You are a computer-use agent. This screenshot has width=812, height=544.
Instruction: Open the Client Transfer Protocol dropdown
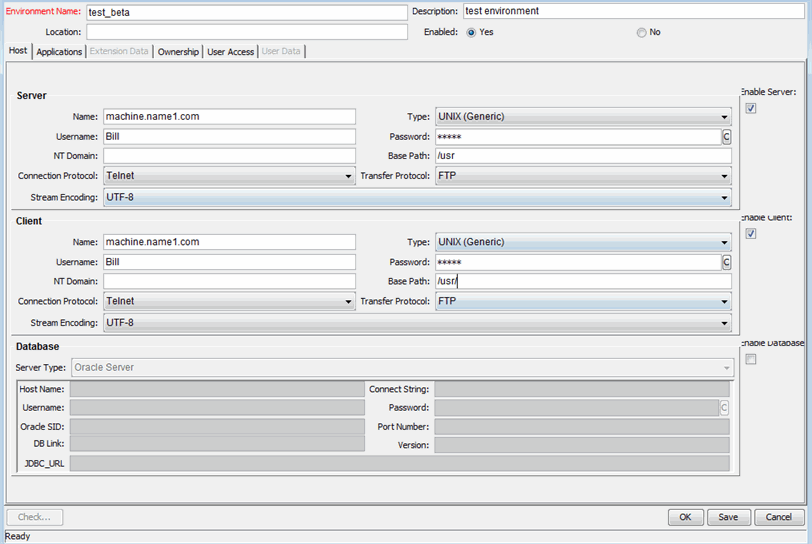pyautogui.click(x=583, y=301)
